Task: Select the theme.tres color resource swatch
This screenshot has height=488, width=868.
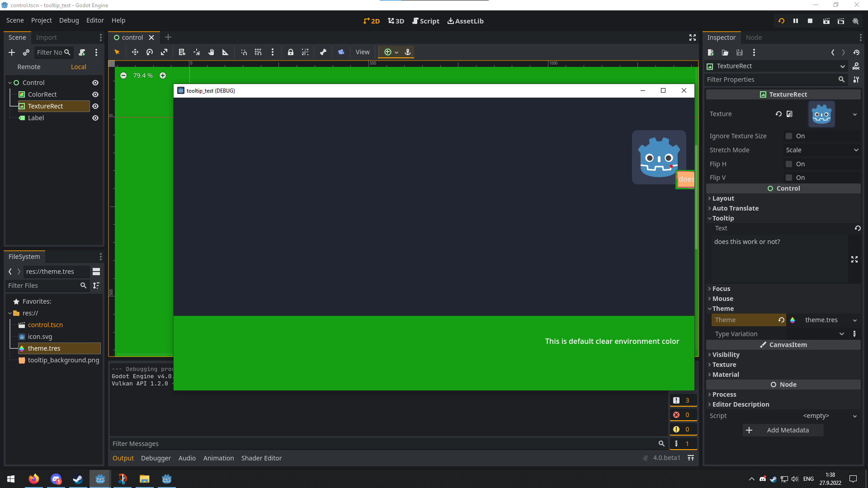Action: (x=793, y=320)
